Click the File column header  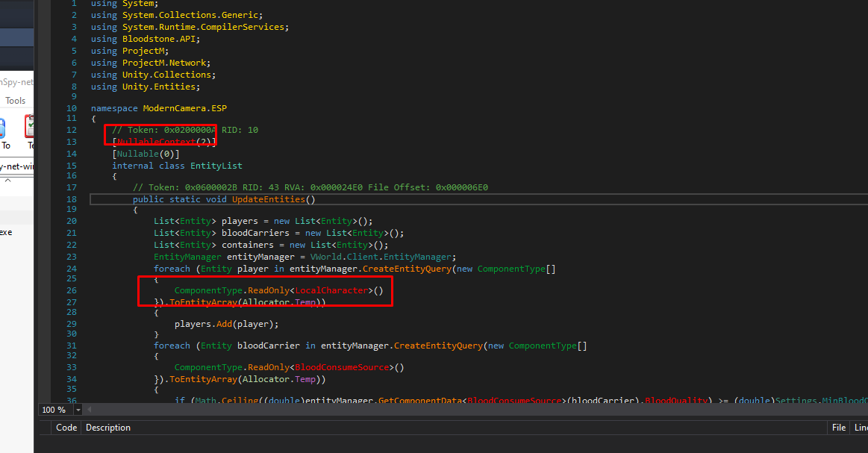[838, 428]
